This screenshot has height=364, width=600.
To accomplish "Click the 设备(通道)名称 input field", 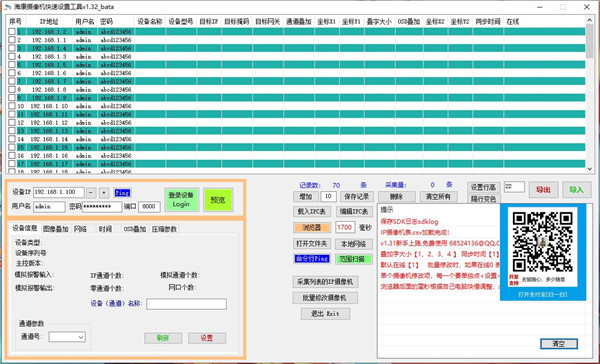I will coord(186,304).
